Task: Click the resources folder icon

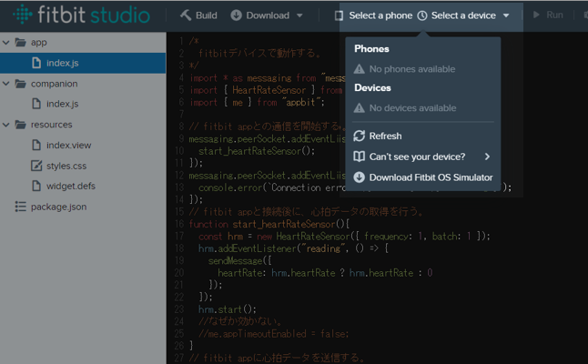Action: [x=20, y=124]
